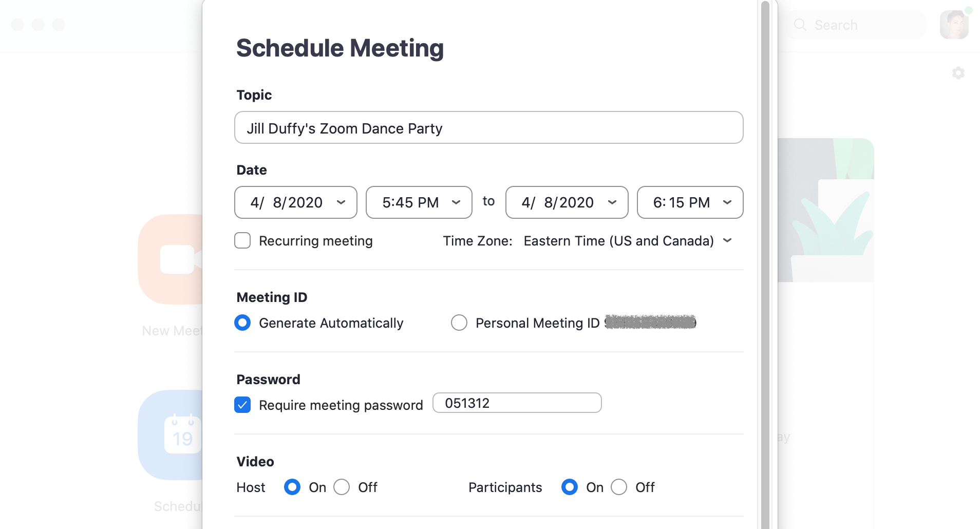This screenshot has height=529, width=980.
Task: Click the blue Schedule calendar icon
Action: [x=171, y=435]
